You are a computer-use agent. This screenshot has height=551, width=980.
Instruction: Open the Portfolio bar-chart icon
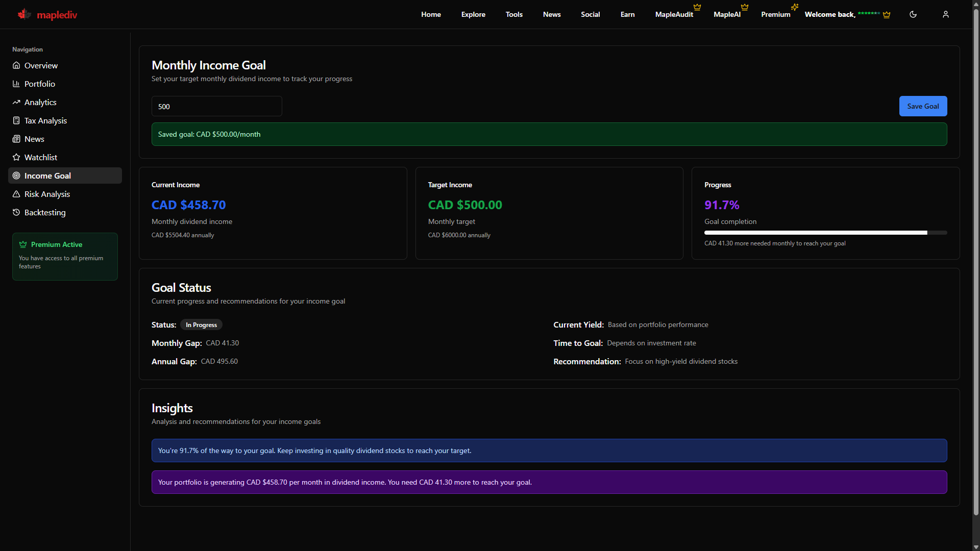click(16, 84)
